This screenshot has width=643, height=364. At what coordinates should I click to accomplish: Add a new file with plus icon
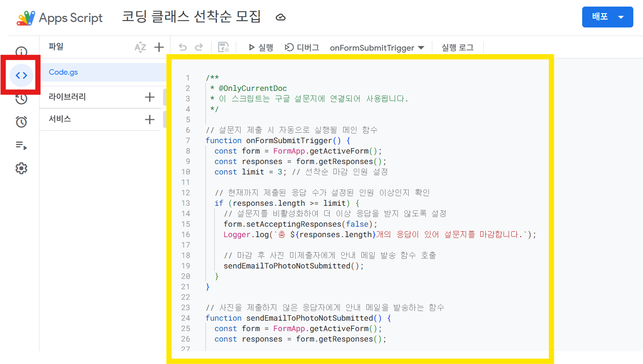pos(159,47)
